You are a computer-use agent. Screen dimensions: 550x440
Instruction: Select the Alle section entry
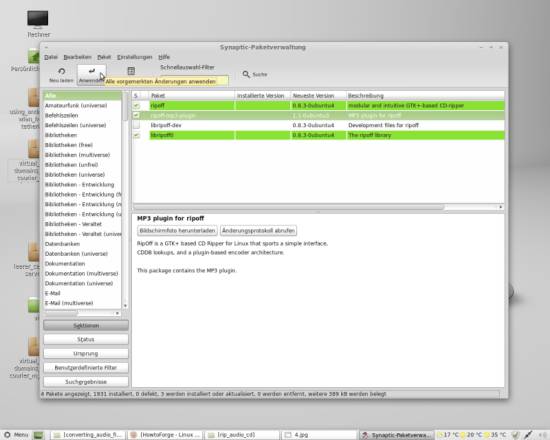click(x=82, y=95)
